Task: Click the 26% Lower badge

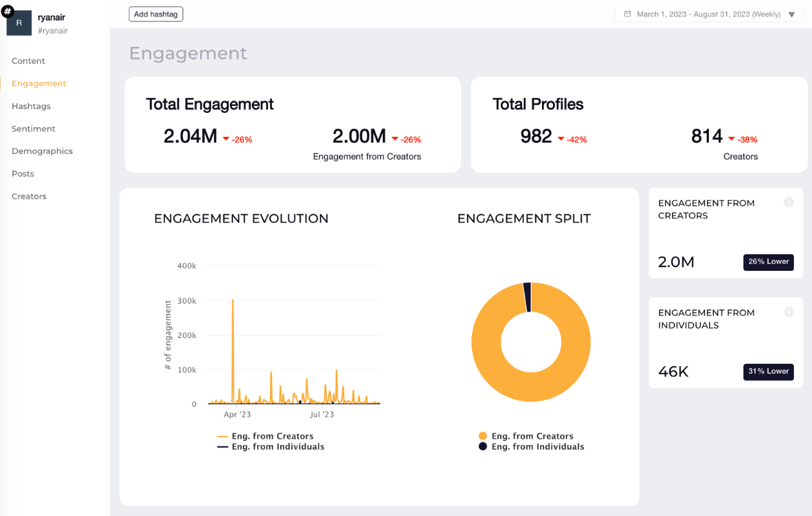Action: (768, 262)
